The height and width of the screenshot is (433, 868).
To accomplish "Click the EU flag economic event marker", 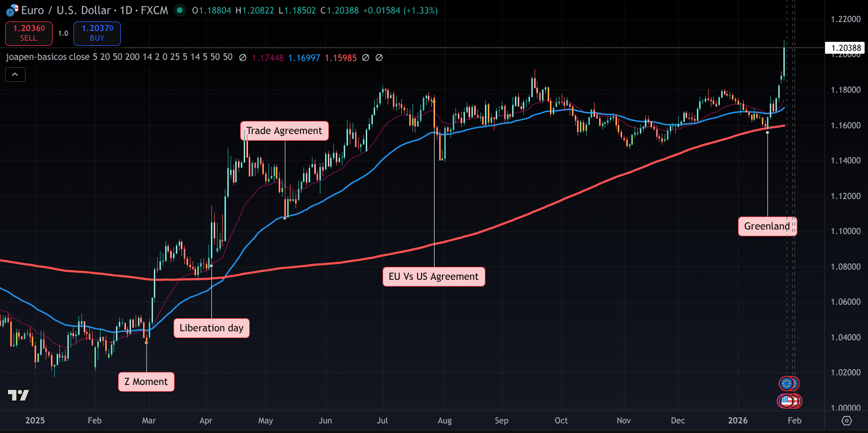I will pyautogui.click(x=786, y=384).
